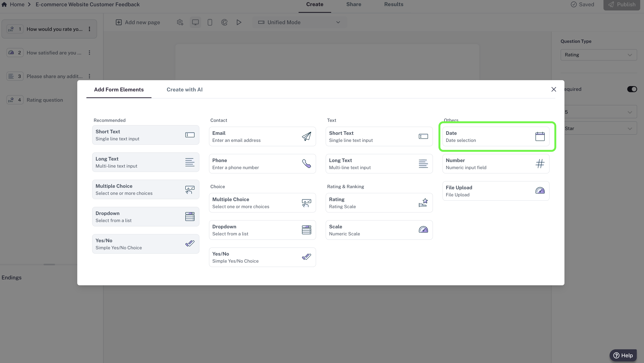Image resolution: width=644 pixels, height=363 pixels.
Task: Open options menu for question 1
Action: (x=89, y=29)
